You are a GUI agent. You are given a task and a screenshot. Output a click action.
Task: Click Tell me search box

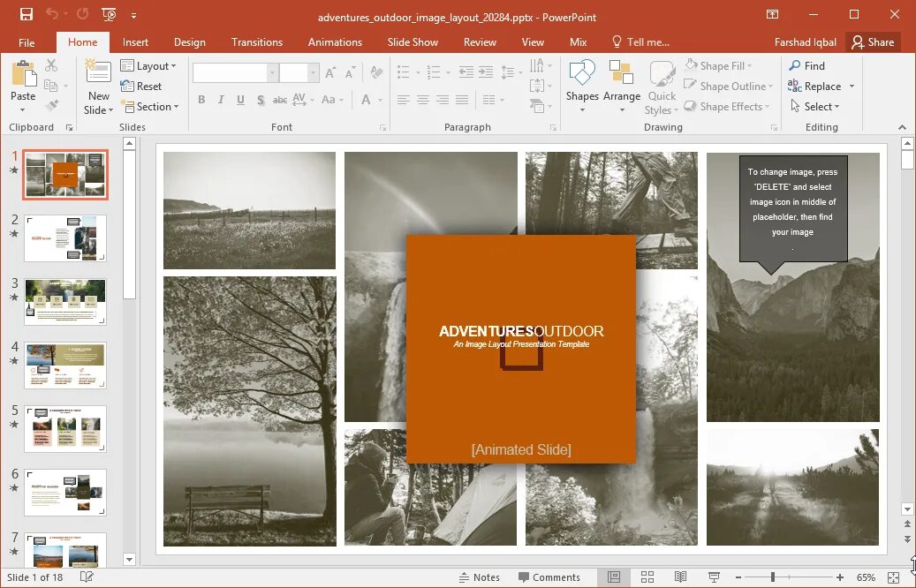640,42
